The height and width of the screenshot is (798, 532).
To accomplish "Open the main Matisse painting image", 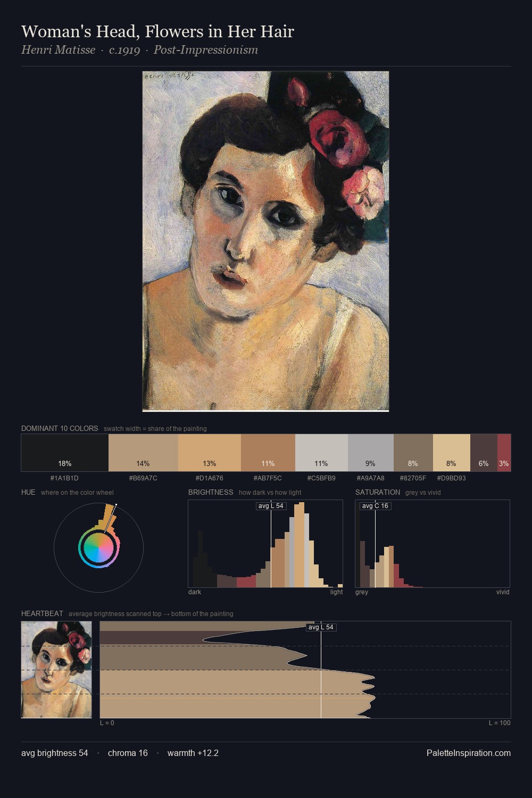I will [x=265, y=241].
